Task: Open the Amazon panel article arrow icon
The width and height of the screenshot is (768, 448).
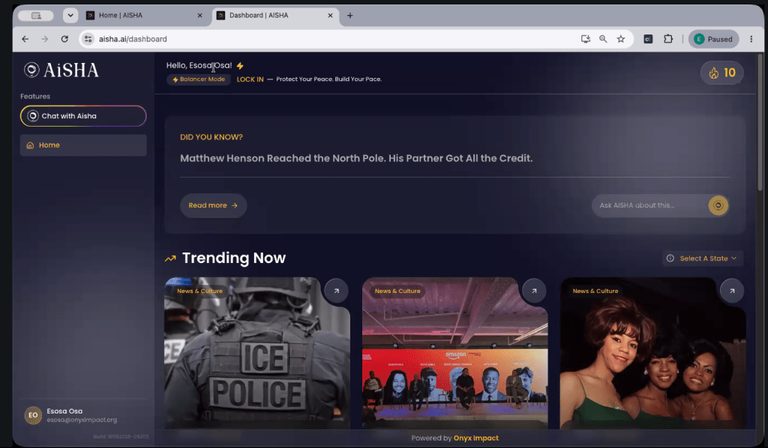Action: (x=534, y=291)
